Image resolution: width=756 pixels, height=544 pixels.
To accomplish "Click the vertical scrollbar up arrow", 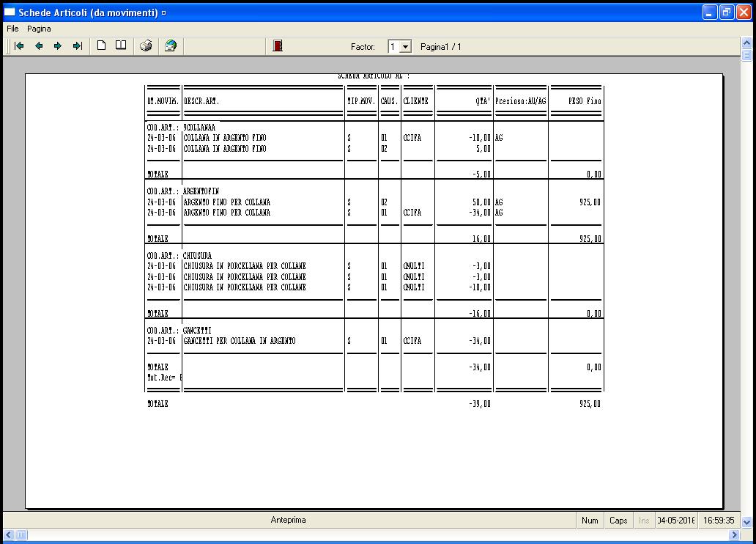I will [746, 43].
